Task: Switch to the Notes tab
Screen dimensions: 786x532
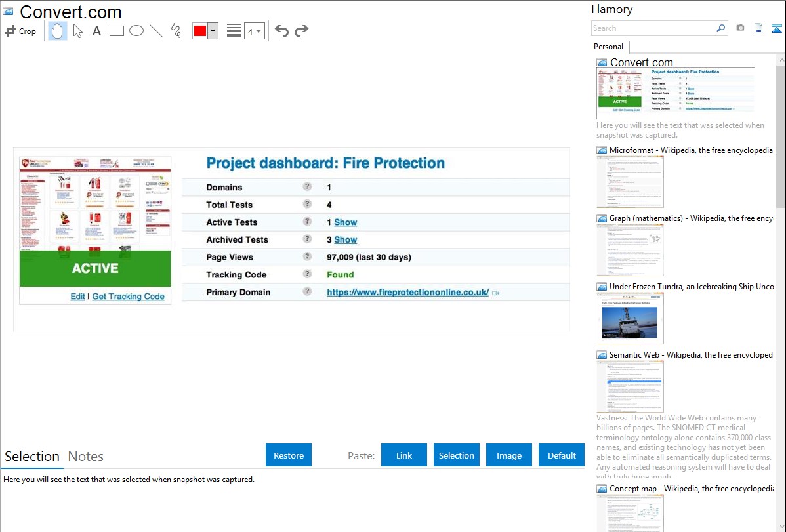Action: (86, 457)
